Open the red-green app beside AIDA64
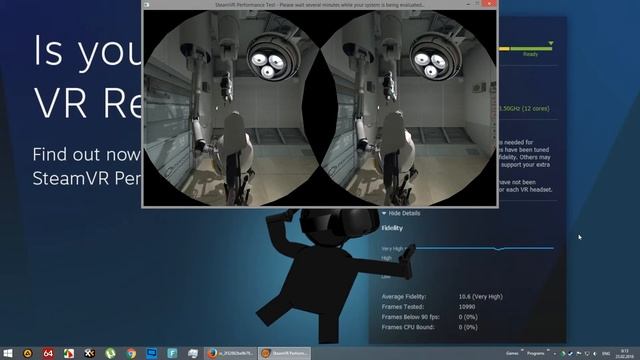The height and width of the screenshot is (360, 640). tap(69, 353)
